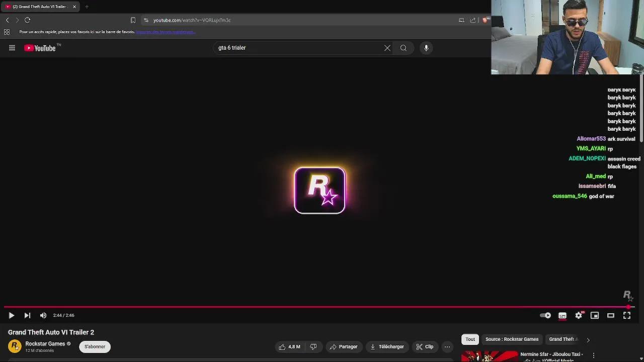Open the apps grid in bookmarks bar

tap(7, 32)
